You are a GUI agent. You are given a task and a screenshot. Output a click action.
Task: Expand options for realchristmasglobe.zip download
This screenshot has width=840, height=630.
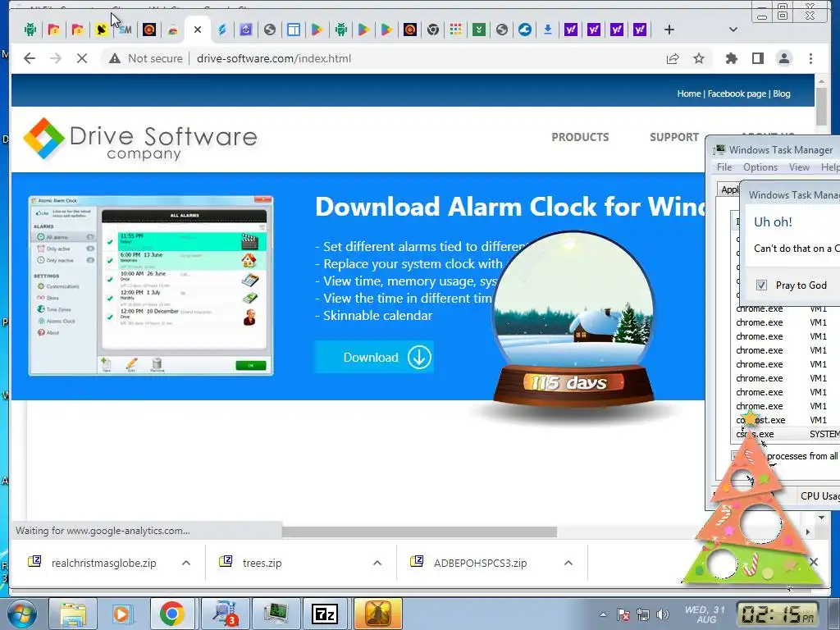click(x=186, y=563)
